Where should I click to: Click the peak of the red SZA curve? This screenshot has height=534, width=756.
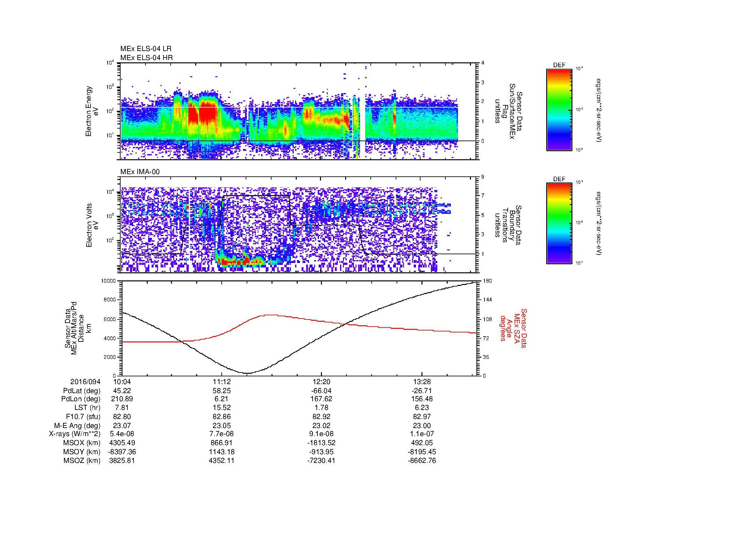tap(271, 315)
